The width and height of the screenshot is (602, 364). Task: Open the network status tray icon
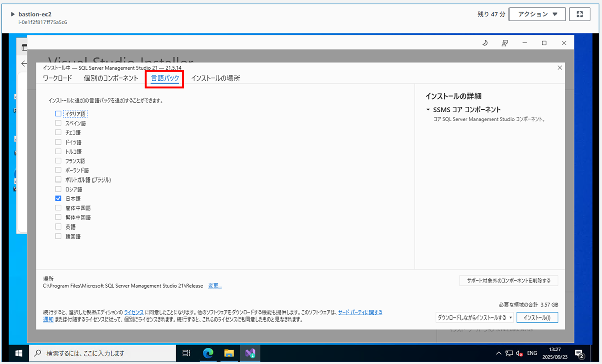(x=509, y=353)
